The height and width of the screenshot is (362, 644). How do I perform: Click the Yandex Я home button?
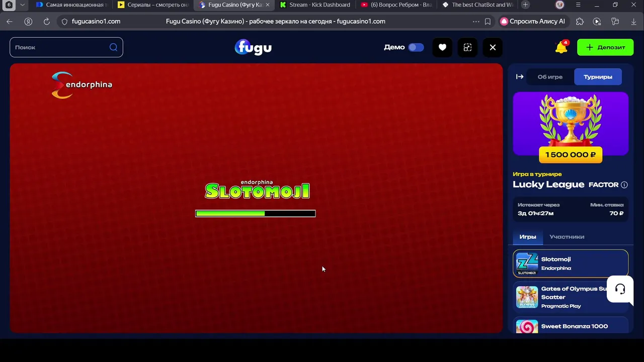tap(28, 22)
